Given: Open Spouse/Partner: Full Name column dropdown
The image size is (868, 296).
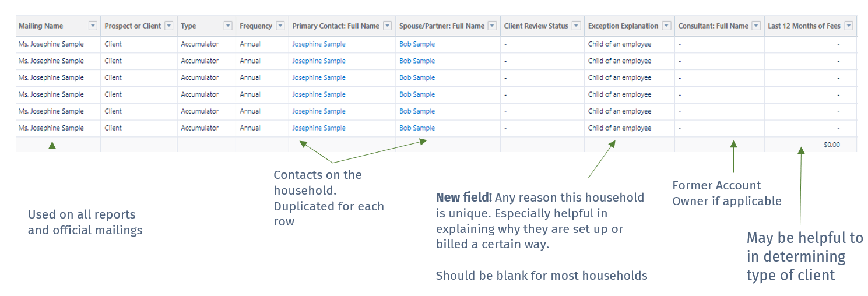Looking at the screenshot, I should coord(492,26).
